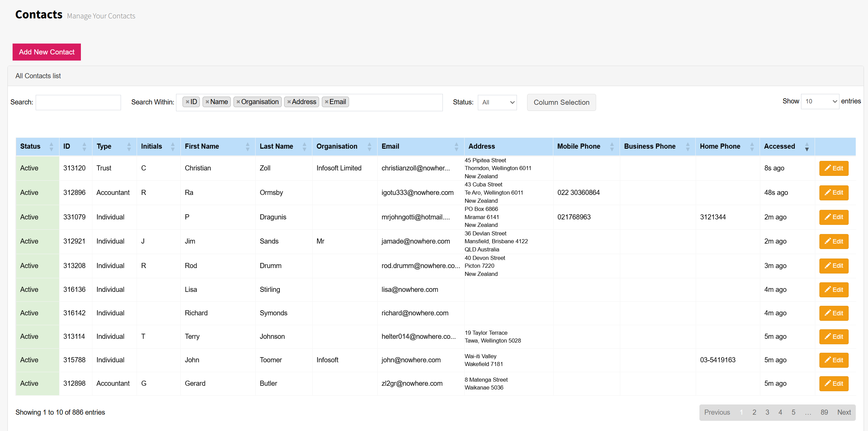The width and height of the screenshot is (868, 431).
Task: Click Showing 1 to 10 of 886 entries
Action: coord(60,412)
